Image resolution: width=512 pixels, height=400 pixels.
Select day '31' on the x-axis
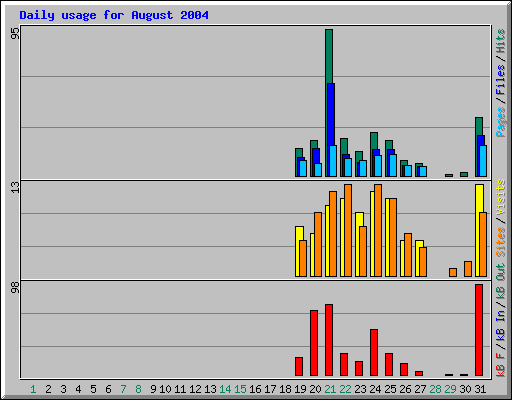click(x=480, y=389)
